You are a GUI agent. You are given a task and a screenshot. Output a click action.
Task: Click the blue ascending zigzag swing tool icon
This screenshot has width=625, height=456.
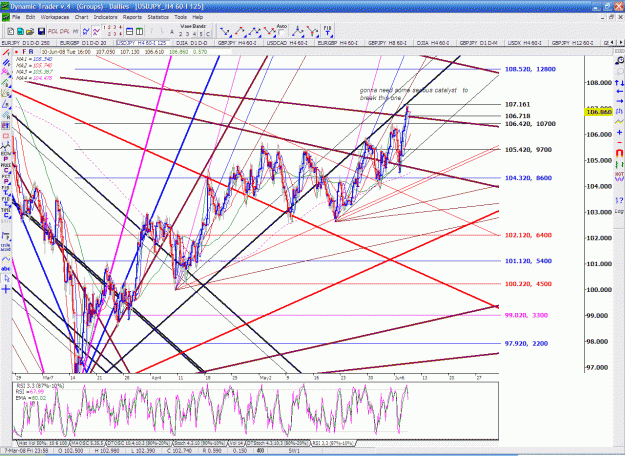pos(255,31)
